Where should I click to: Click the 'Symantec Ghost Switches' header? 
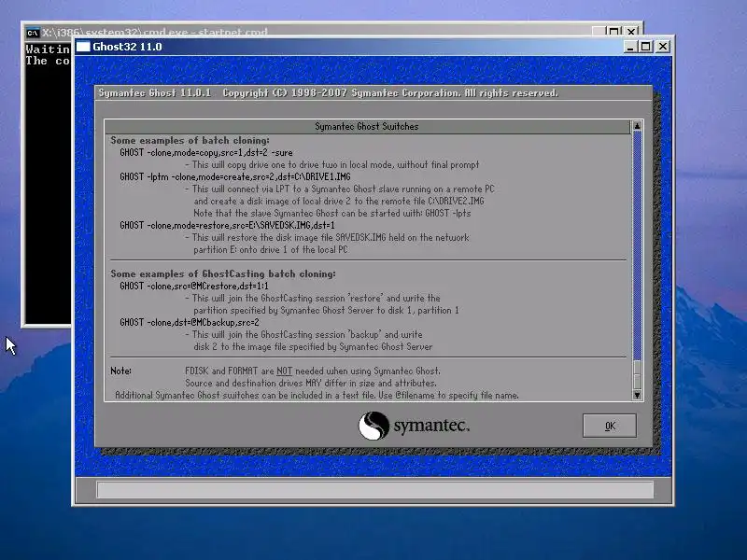367,126
